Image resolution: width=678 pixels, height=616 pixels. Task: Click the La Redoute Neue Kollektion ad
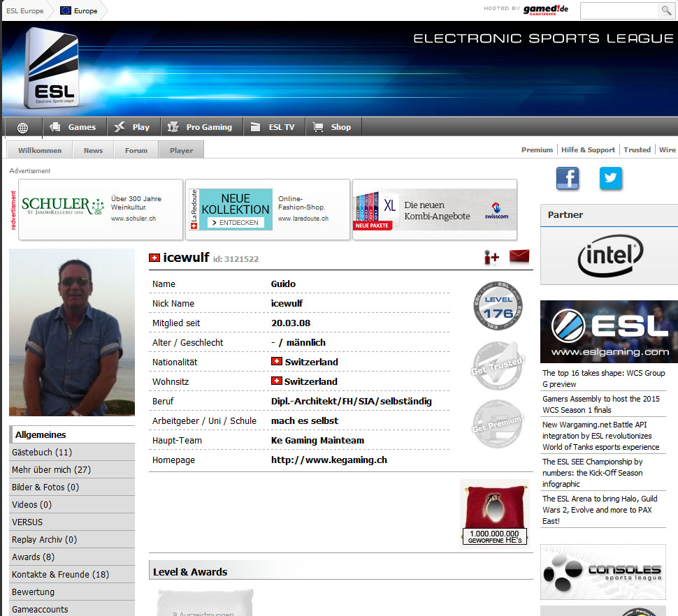click(268, 210)
